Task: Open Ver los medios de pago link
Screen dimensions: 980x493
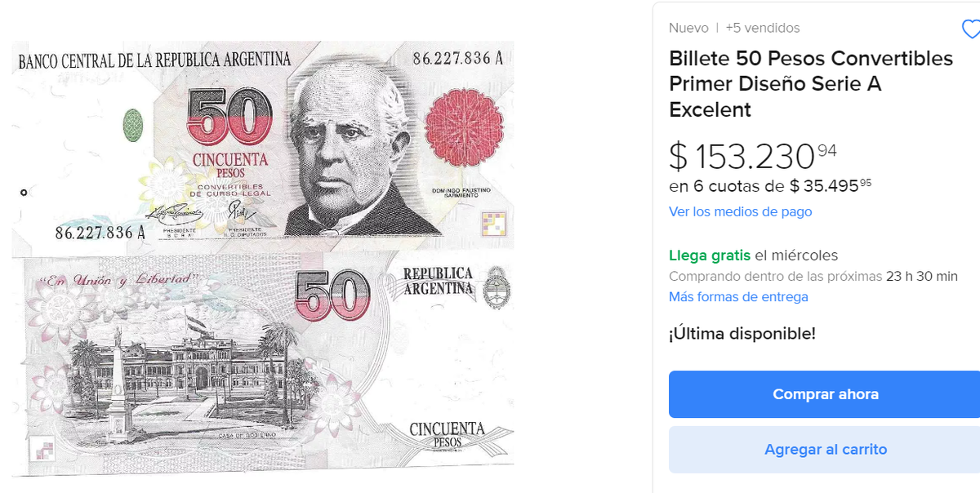Action: (x=740, y=211)
